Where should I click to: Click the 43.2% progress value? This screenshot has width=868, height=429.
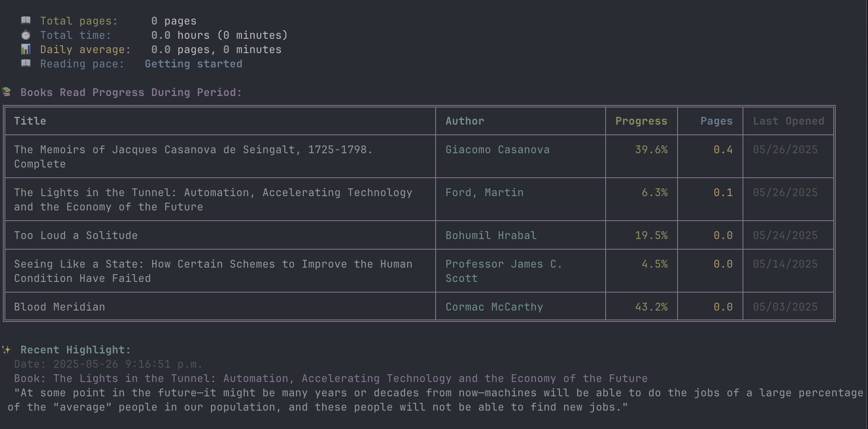tap(651, 307)
